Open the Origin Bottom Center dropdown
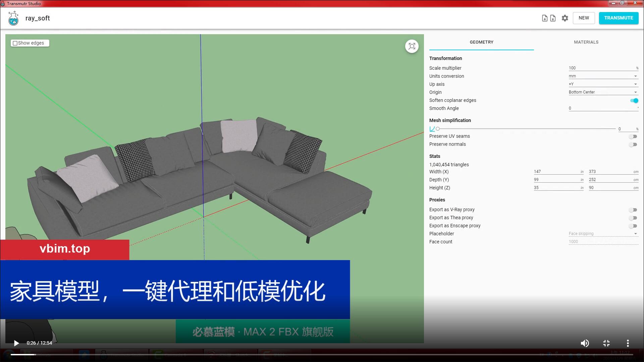This screenshot has height=362, width=644. [603, 92]
